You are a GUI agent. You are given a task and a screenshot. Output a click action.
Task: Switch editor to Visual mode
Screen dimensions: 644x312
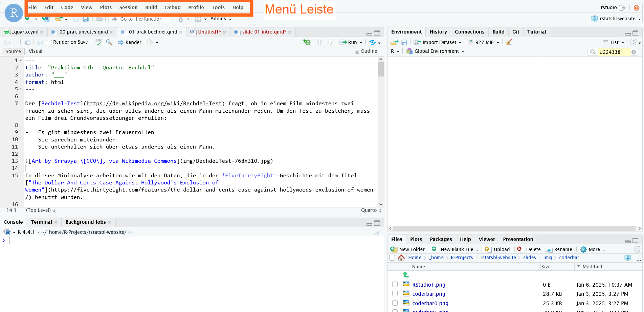click(x=36, y=51)
